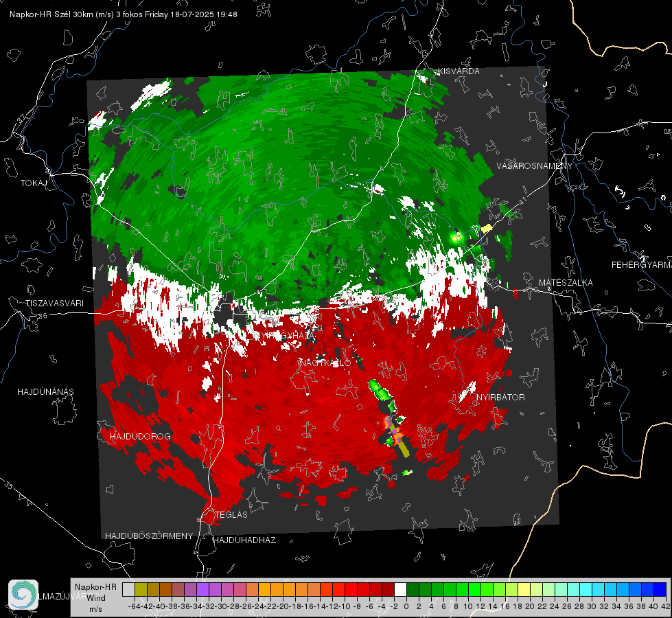Click the road number 36 label
The width and height of the screenshot is (672, 618).
[43, 316]
